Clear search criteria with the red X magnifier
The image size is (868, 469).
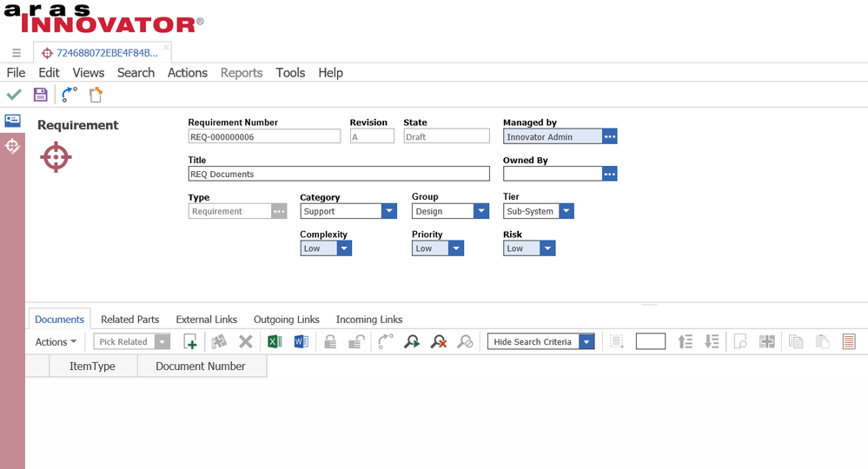pyautogui.click(x=439, y=342)
